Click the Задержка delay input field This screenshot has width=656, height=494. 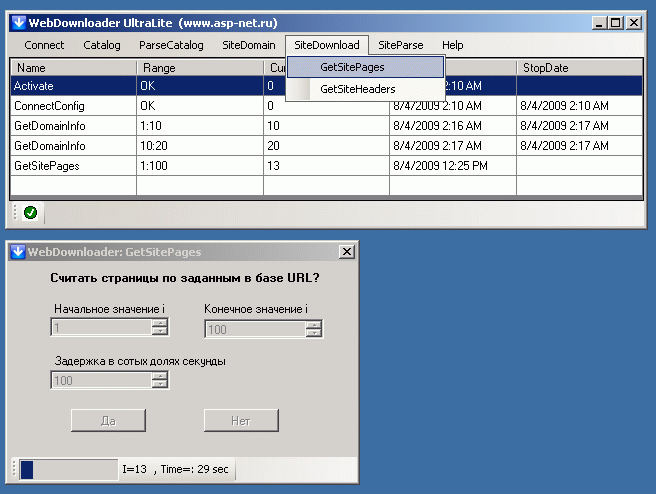[101, 380]
